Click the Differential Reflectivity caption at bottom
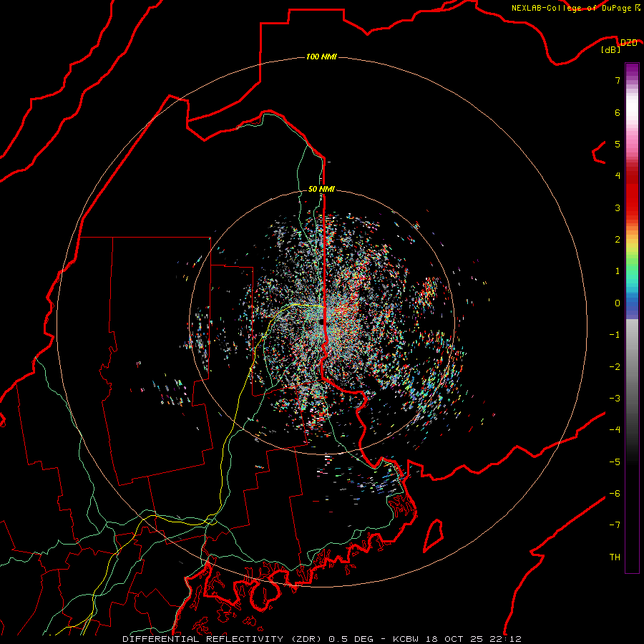Image resolution: width=644 pixels, height=644 pixels. pos(321,639)
